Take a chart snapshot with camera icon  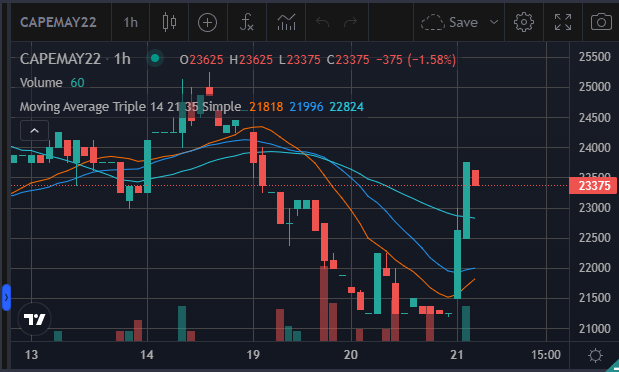[x=601, y=22]
